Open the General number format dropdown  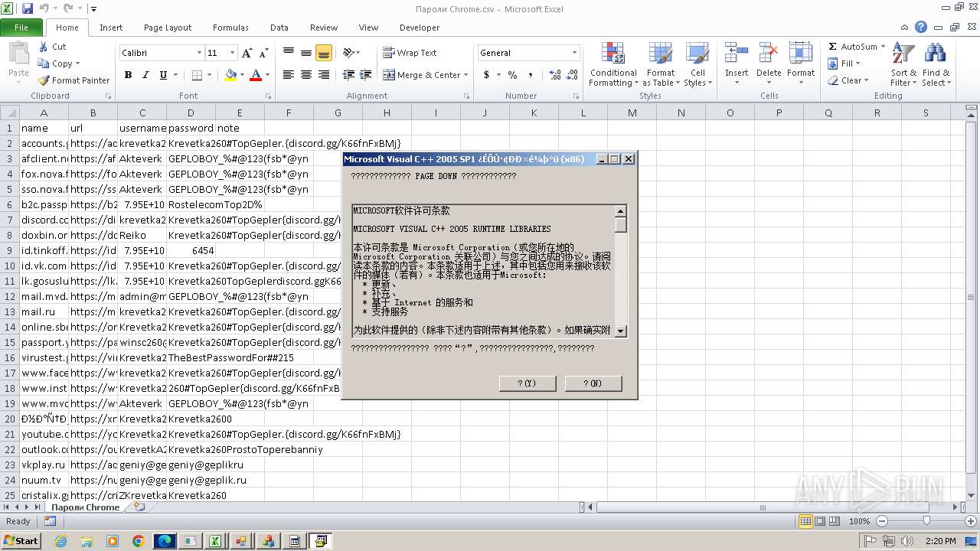click(x=574, y=53)
